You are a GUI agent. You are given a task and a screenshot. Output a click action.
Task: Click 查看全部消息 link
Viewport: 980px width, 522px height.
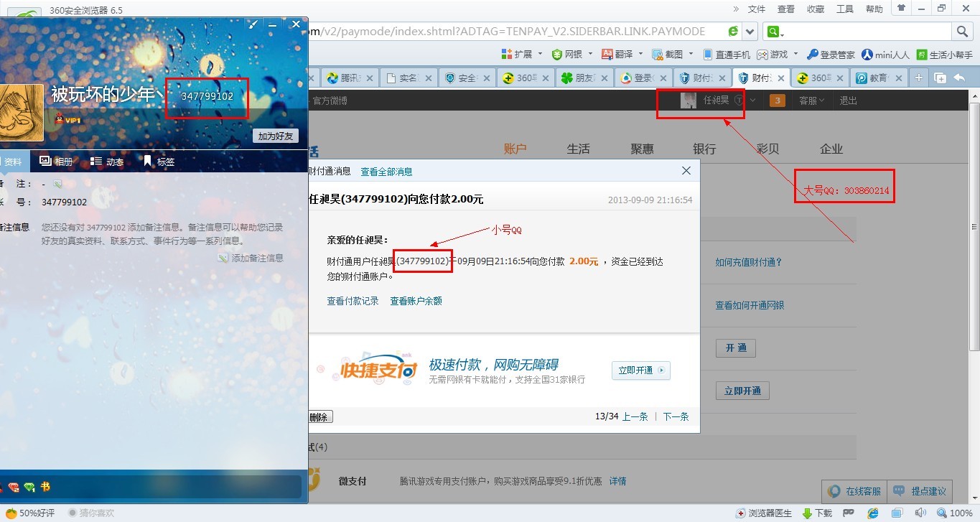pos(386,172)
